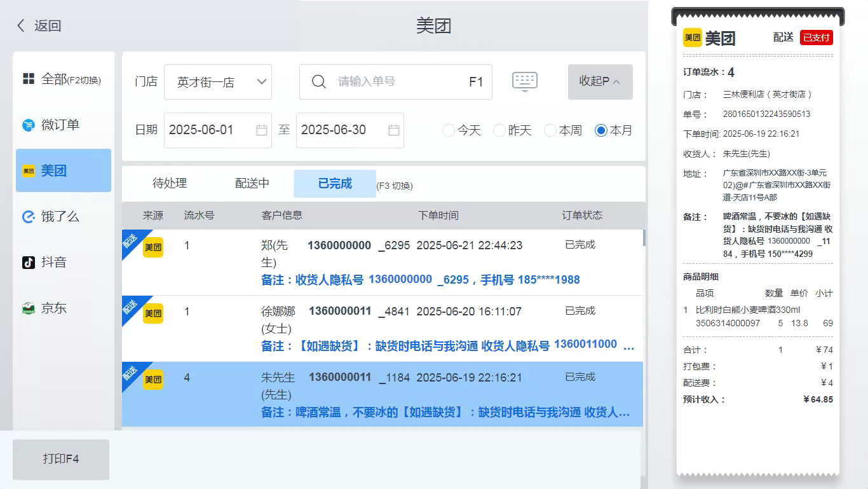
Task: Select the 今天 date filter
Action: coord(462,130)
